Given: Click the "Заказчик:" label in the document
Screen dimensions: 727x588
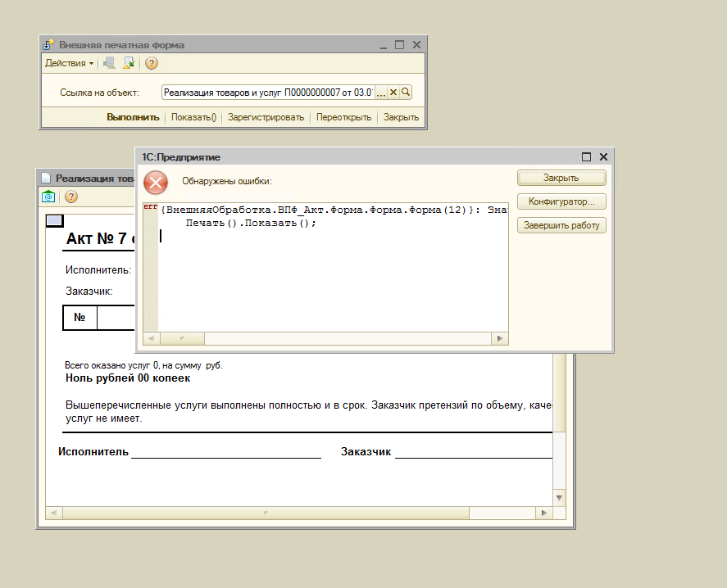Looking at the screenshot, I should pyautogui.click(x=89, y=292).
